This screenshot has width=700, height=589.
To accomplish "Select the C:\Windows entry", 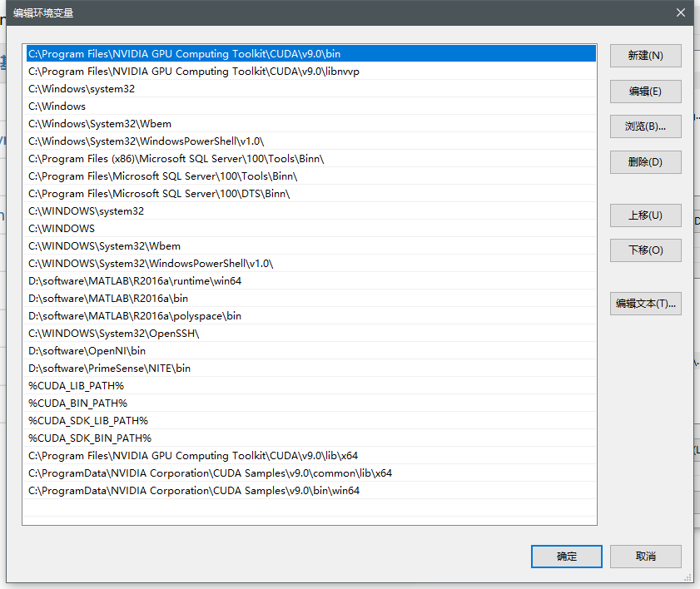I will tap(310, 106).
